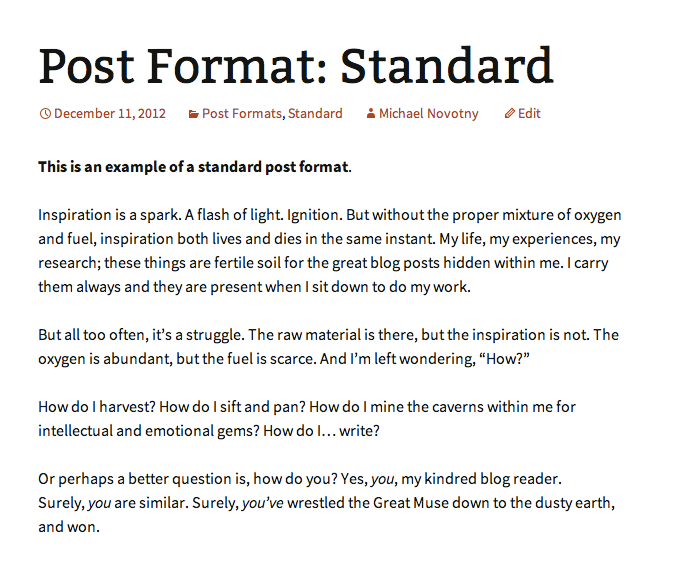Click the person icon beside Michael Novotny
The height and width of the screenshot is (562, 680).
click(371, 114)
